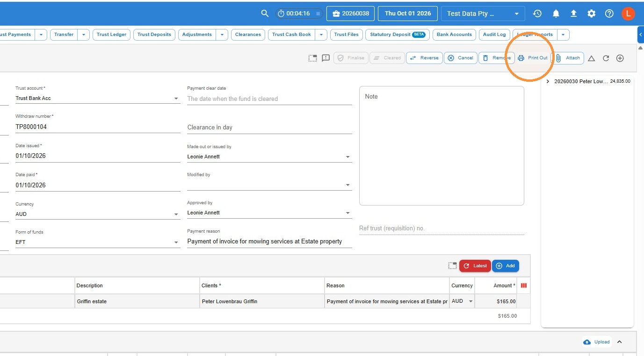Expand the 20260030 Peter Low tree row
Image resolution: width=644 pixels, height=356 pixels.
548,81
